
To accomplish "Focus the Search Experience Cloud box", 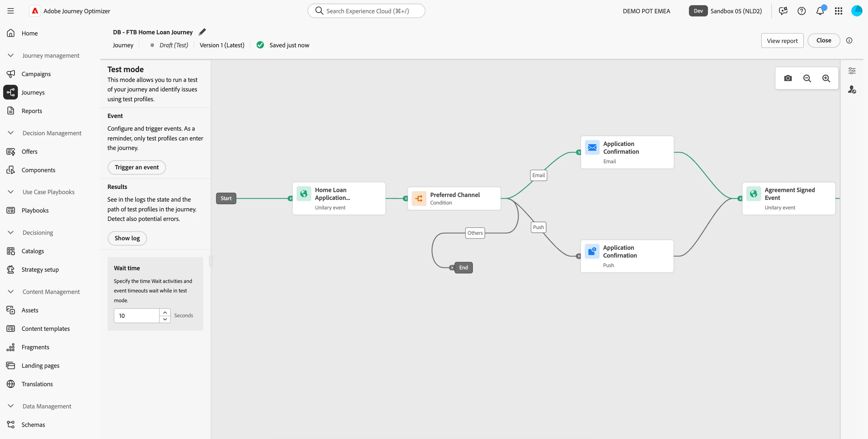I will [366, 11].
